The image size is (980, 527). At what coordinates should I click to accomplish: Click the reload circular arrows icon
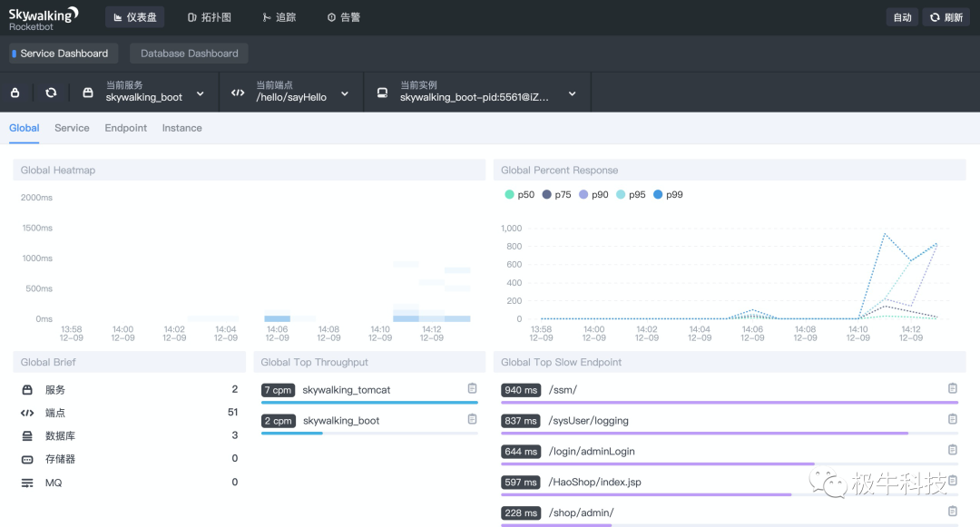[51, 93]
